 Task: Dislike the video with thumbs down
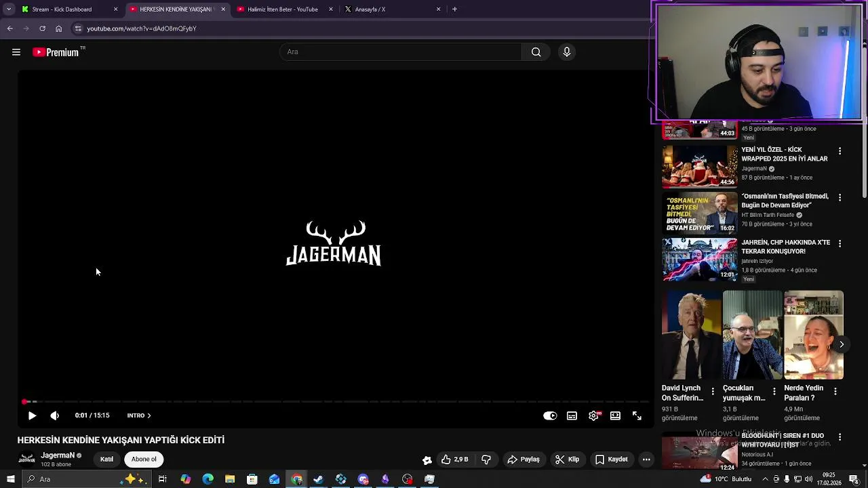tap(486, 460)
